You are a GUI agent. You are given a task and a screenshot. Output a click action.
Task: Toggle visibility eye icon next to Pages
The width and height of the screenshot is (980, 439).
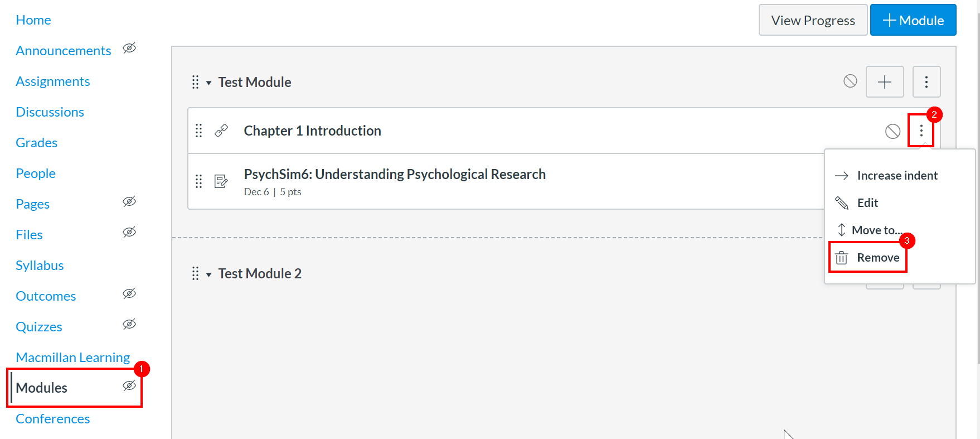coord(129,201)
